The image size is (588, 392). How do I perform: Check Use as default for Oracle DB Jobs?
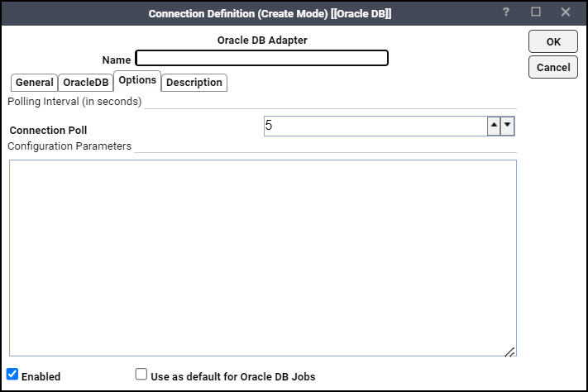click(141, 374)
